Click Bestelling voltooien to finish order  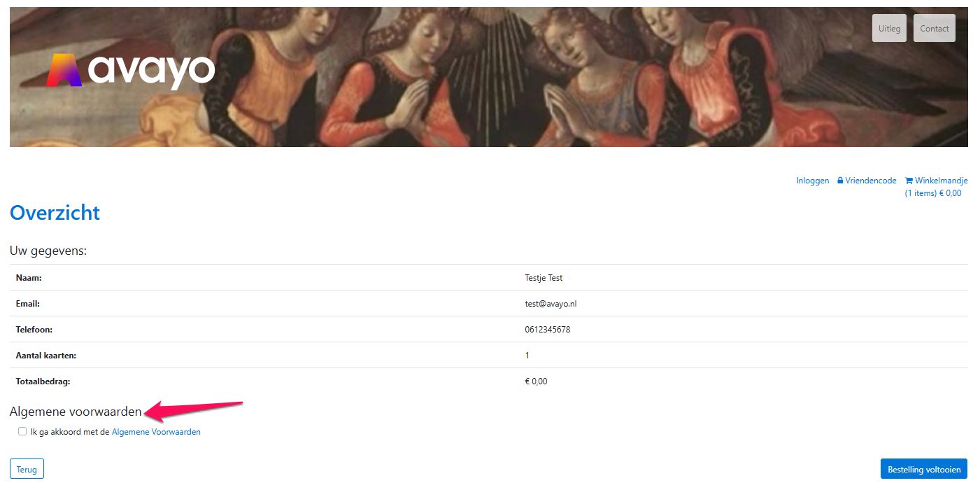(924, 469)
